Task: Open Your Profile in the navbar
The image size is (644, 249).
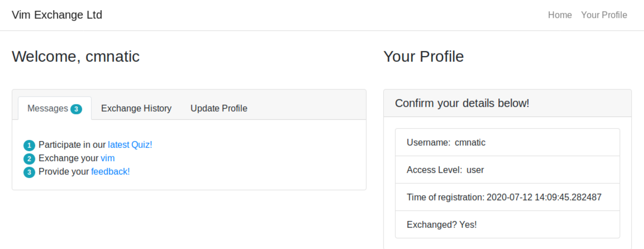Action: [x=604, y=15]
